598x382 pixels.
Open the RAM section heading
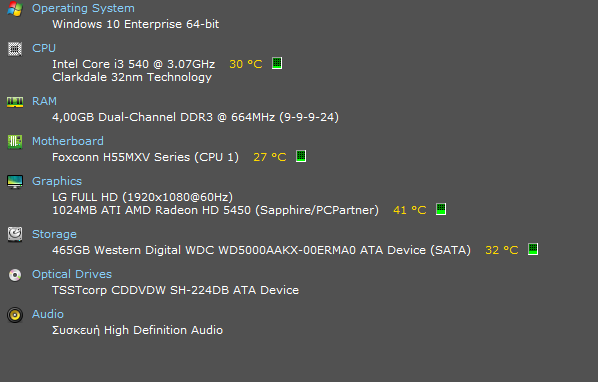click(x=44, y=101)
